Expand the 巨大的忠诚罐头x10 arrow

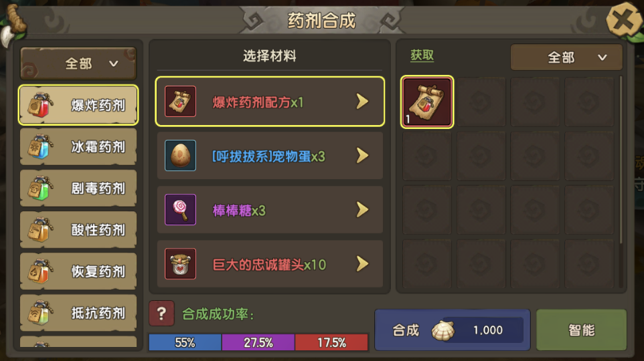(x=362, y=264)
